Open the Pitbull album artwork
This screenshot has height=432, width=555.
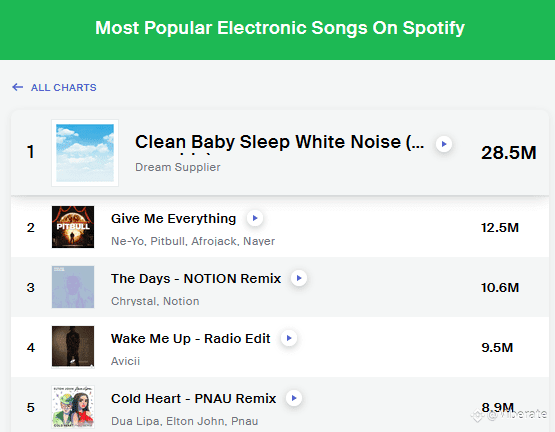pos(73,227)
